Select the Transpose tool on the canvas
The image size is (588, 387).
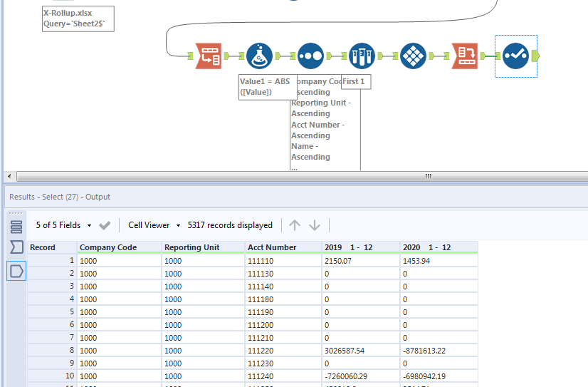[209, 56]
